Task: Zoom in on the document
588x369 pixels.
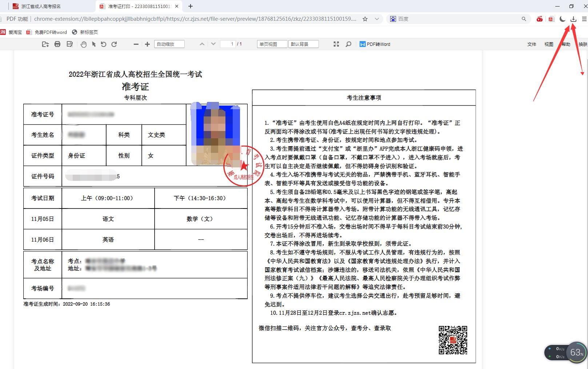Action: [x=147, y=44]
